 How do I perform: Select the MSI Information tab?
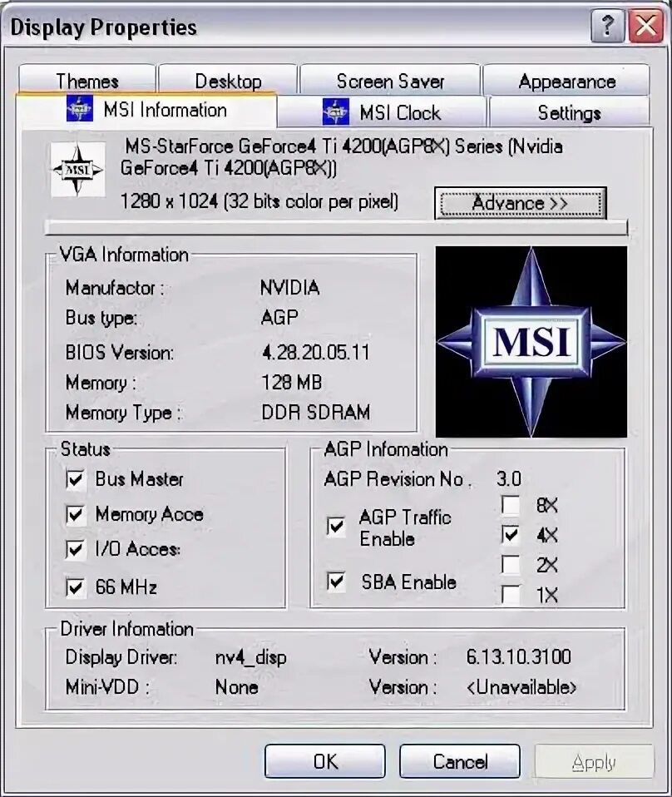click(x=146, y=109)
